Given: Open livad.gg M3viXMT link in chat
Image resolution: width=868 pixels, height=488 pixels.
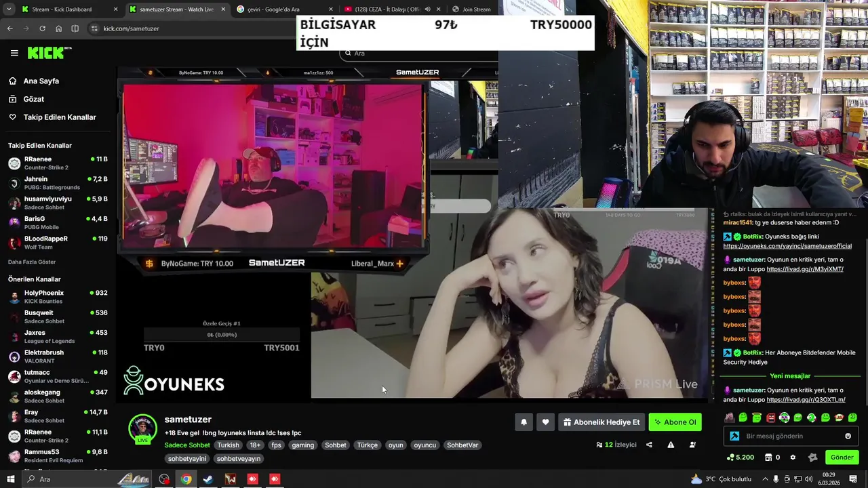Looking at the screenshot, I should click(805, 269).
